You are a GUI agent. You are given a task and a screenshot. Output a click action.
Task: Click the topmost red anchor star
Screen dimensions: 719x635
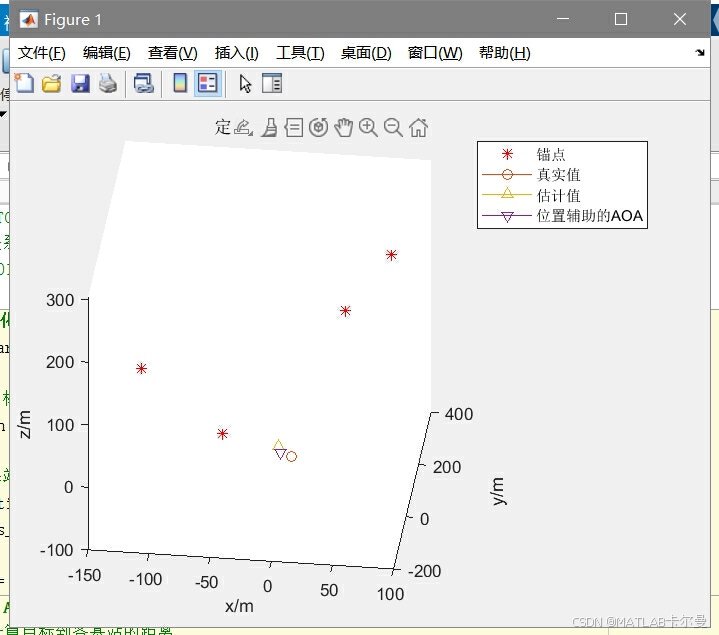(391, 255)
